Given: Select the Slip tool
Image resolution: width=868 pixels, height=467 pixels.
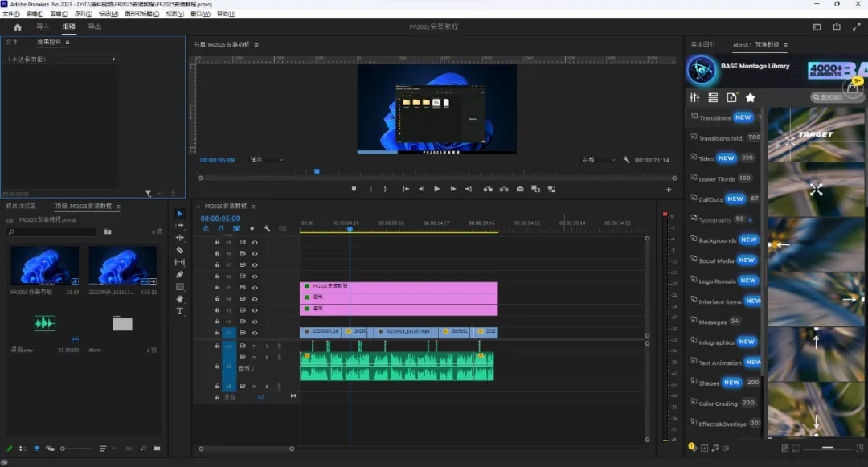Looking at the screenshot, I should point(179,262).
